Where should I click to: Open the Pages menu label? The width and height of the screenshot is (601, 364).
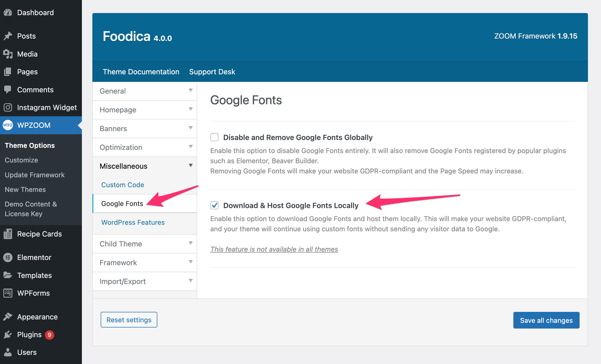click(x=27, y=72)
